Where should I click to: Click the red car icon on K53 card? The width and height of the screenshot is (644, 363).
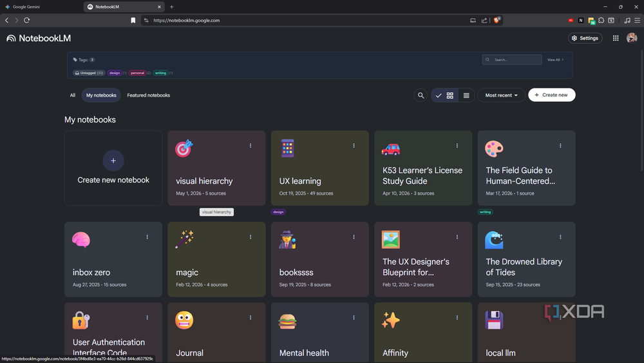click(391, 149)
